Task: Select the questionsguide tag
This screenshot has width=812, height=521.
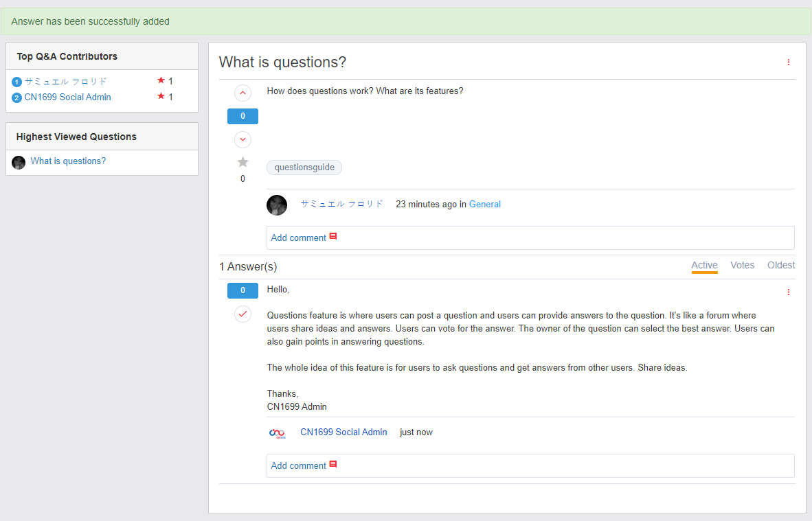Action: click(304, 167)
